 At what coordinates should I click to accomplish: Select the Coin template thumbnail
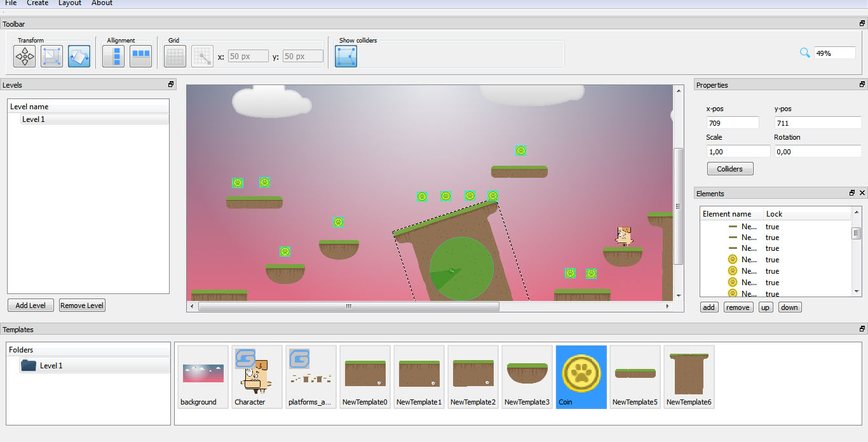(581, 377)
